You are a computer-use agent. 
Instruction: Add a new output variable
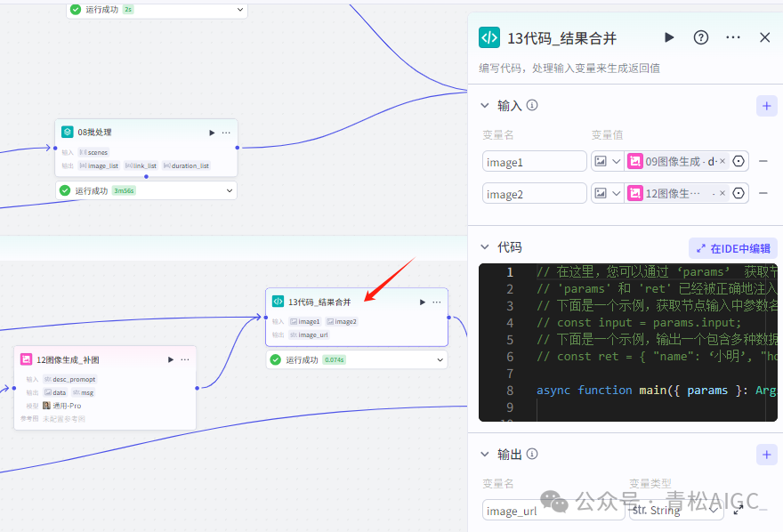click(x=766, y=455)
